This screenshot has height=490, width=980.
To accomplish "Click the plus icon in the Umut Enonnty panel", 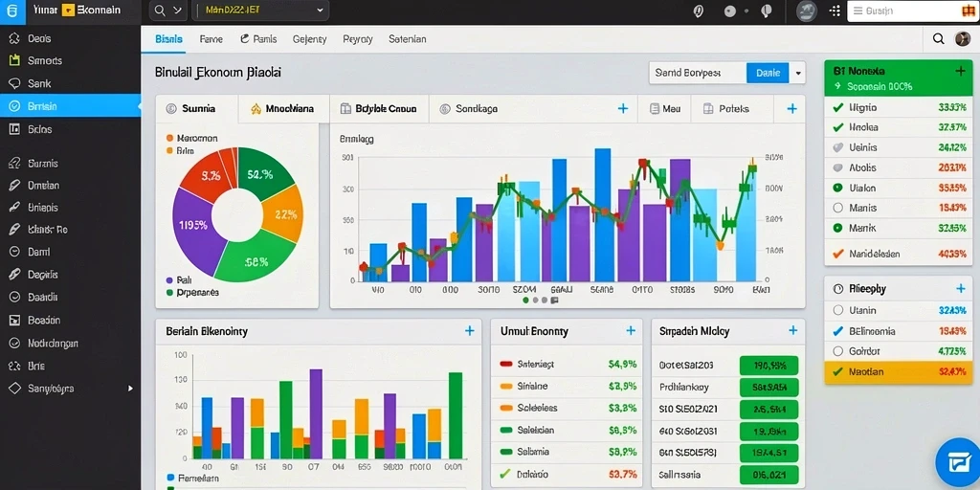I will click(x=631, y=330).
